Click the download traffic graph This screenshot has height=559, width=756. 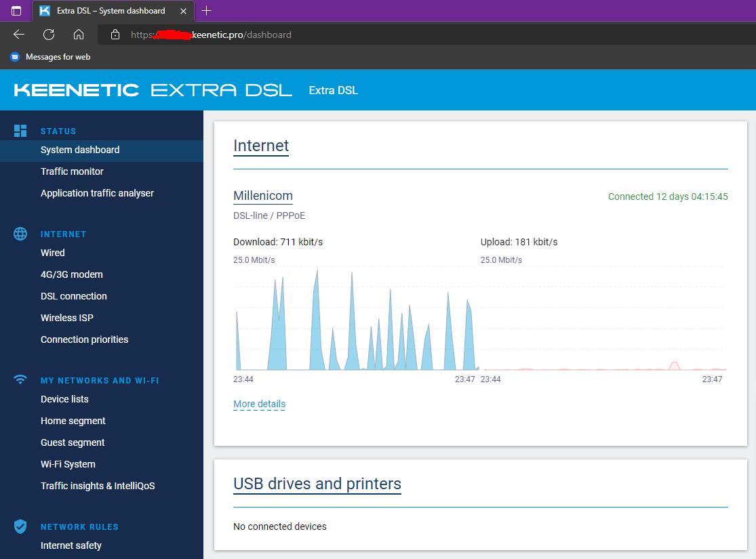click(356, 318)
